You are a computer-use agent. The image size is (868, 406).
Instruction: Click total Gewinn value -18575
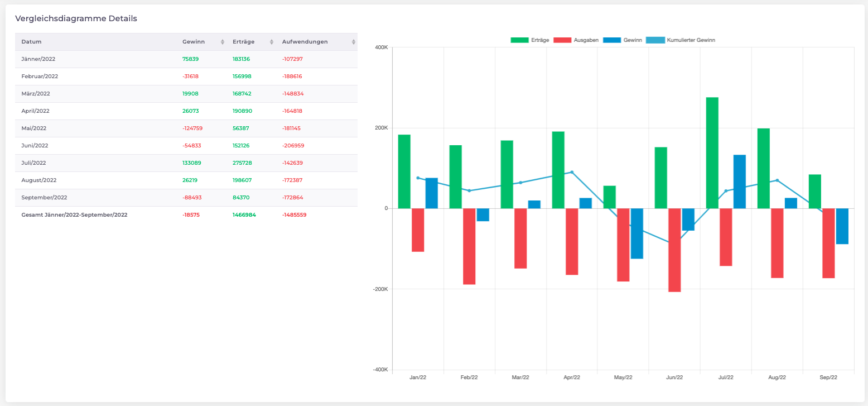(x=190, y=214)
